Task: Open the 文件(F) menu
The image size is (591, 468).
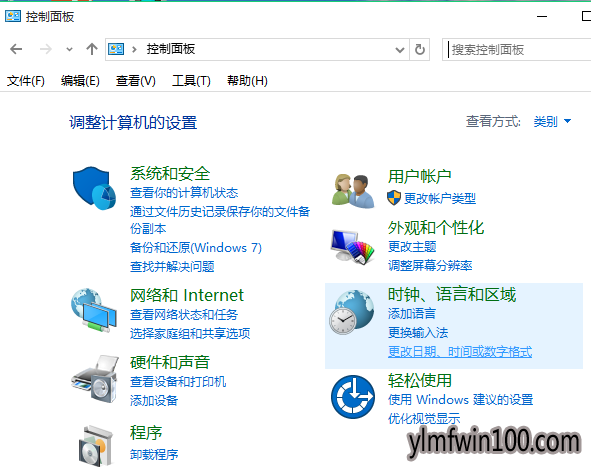Action: (26, 81)
